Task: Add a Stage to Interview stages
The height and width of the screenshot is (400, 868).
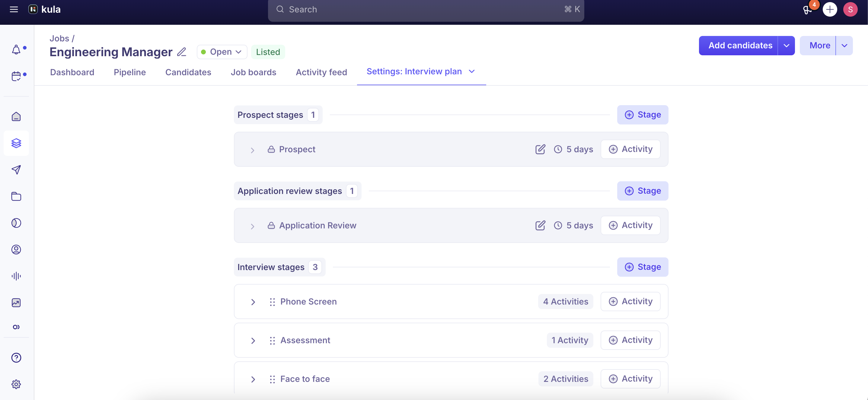Action: point(643,267)
